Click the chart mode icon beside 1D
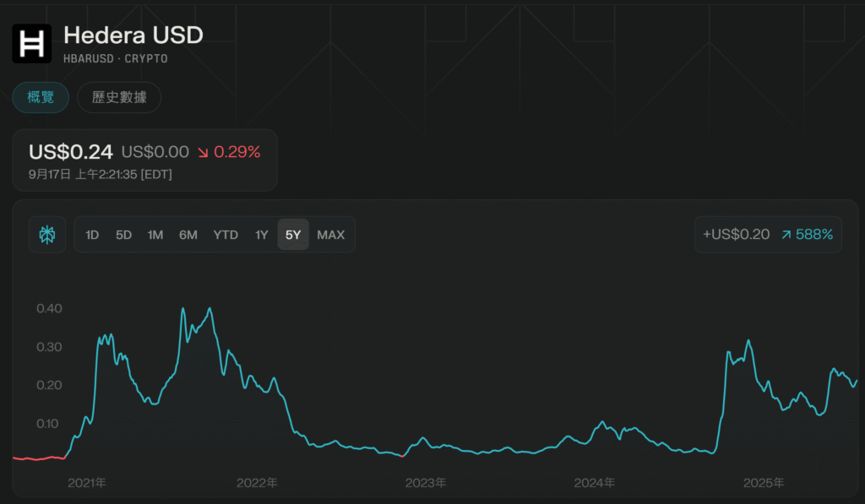Viewport: 865px width, 504px height. pos(47,235)
